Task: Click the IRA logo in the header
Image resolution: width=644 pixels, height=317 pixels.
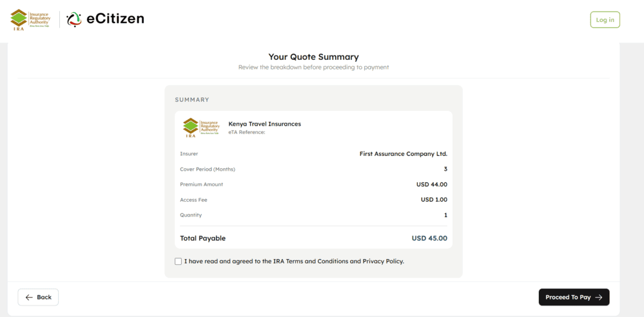Action: 30,20
